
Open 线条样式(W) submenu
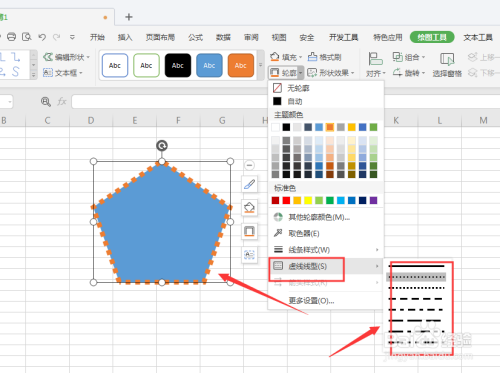pos(326,250)
